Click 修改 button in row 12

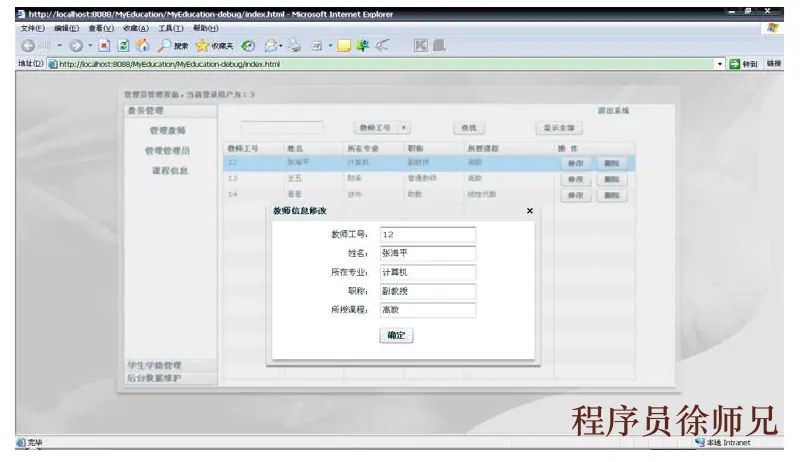[576, 163]
